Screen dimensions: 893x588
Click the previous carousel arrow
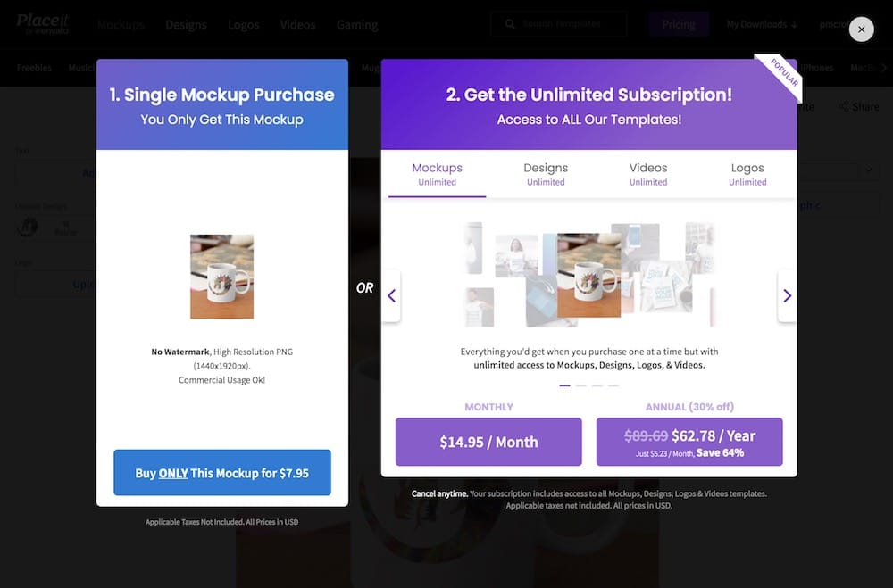click(x=392, y=295)
